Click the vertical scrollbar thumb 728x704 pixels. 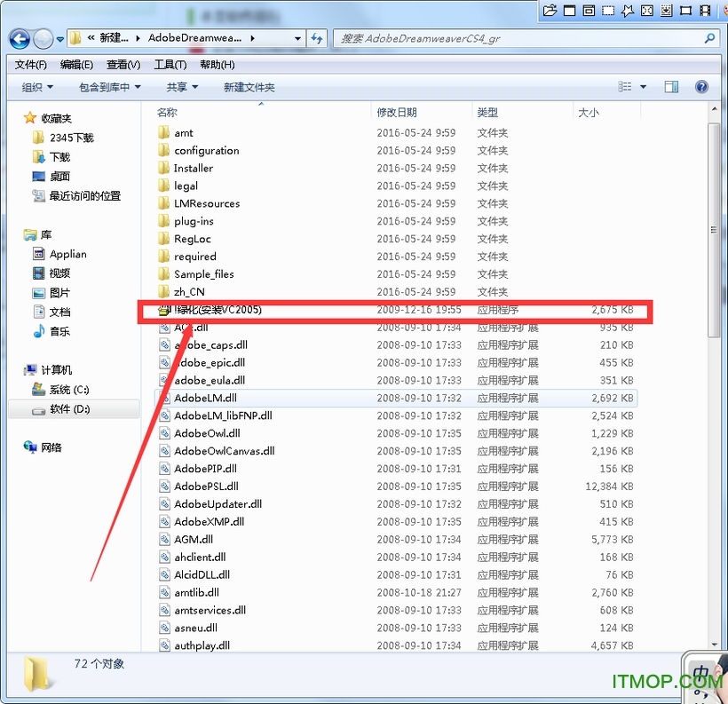pos(714,230)
